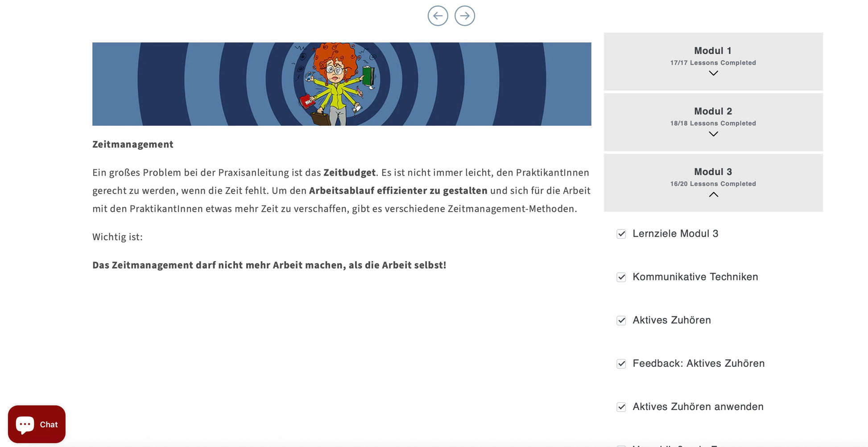The height and width of the screenshot is (447, 868).
Task: Open lesson Feedback: Aktives Zuhören
Action: pos(699,363)
